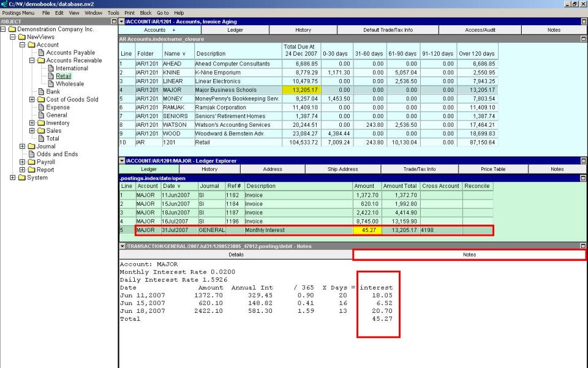Maximize the OBJECT tree panel
588x368 pixels.
coord(113,21)
